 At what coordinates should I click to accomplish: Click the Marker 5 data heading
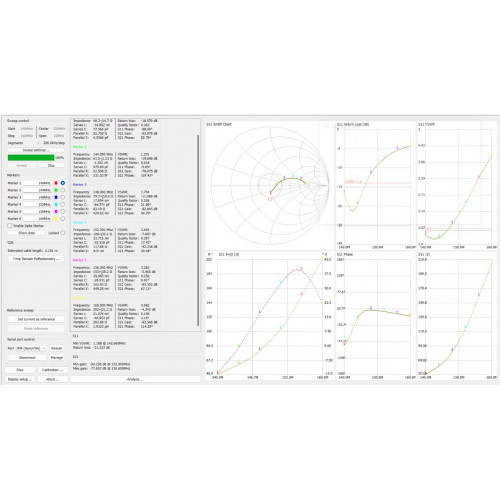(x=80, y=260)
